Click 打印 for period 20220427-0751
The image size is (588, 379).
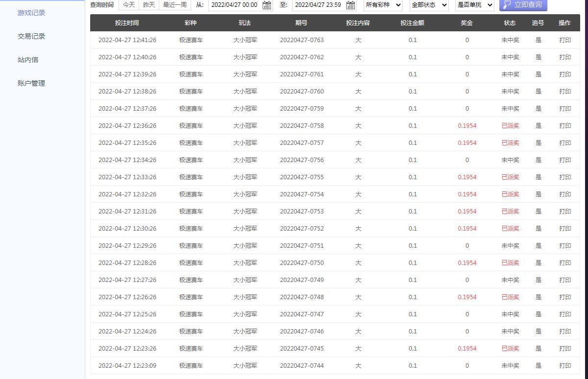click(564, 246)
